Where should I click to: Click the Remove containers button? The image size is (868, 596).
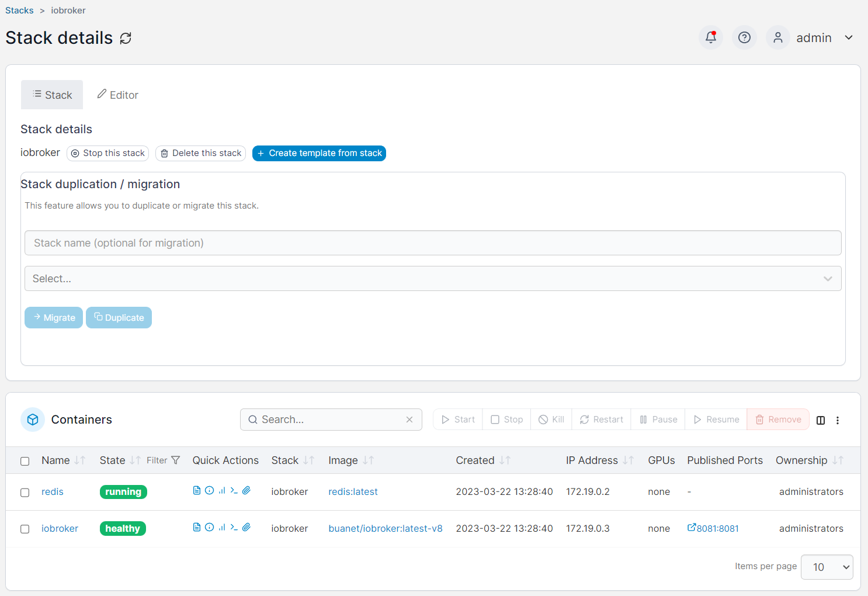(x=778, y=420)
